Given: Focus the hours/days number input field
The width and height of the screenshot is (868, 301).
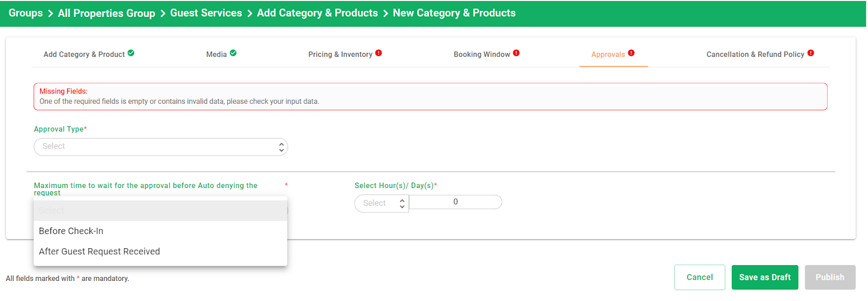Looking at the screenshot, I should click(456, 202).
